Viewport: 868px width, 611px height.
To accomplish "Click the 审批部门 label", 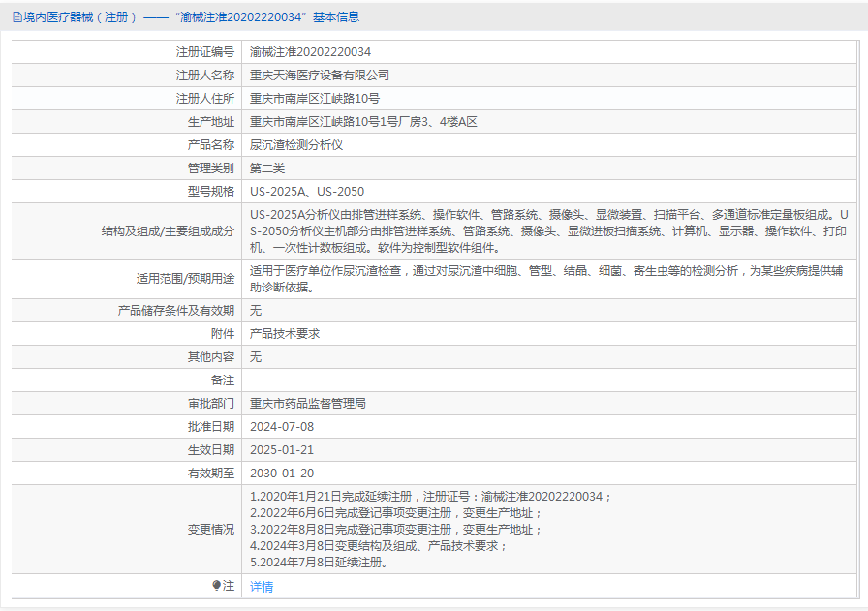I will (x=211, y=404).
